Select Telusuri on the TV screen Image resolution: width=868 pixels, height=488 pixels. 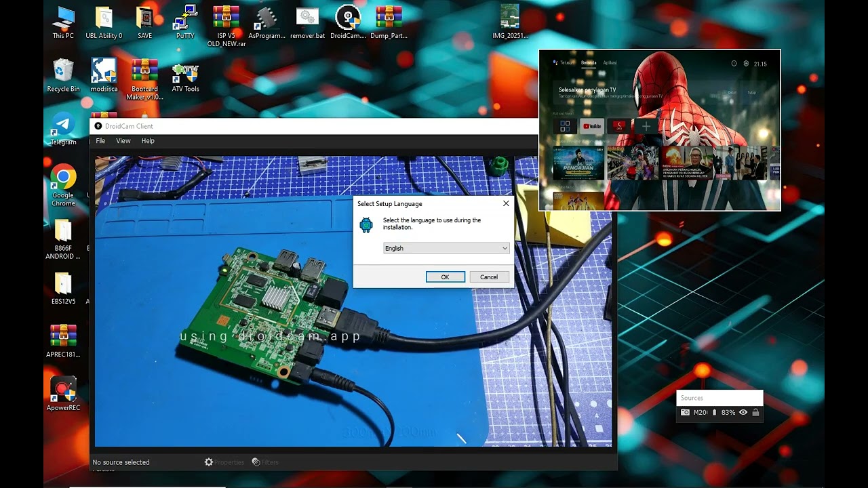click(x=567, y=62)
